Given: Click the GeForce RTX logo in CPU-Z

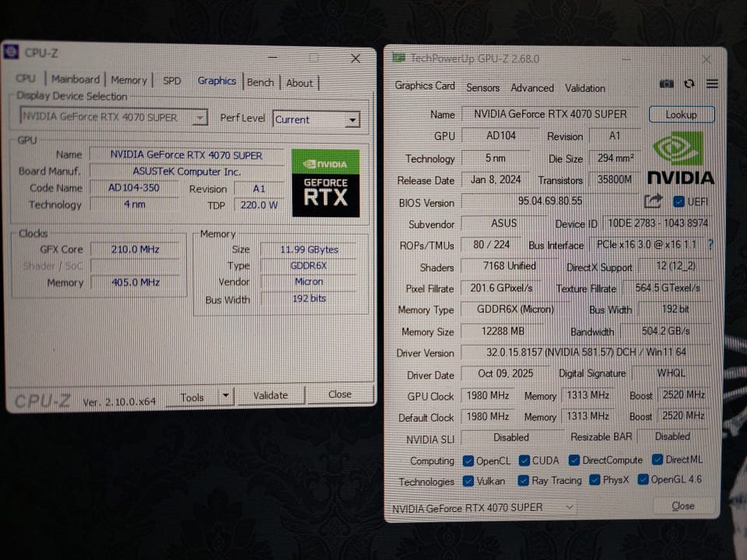Looking at the screenshot, I should (326, 184).
